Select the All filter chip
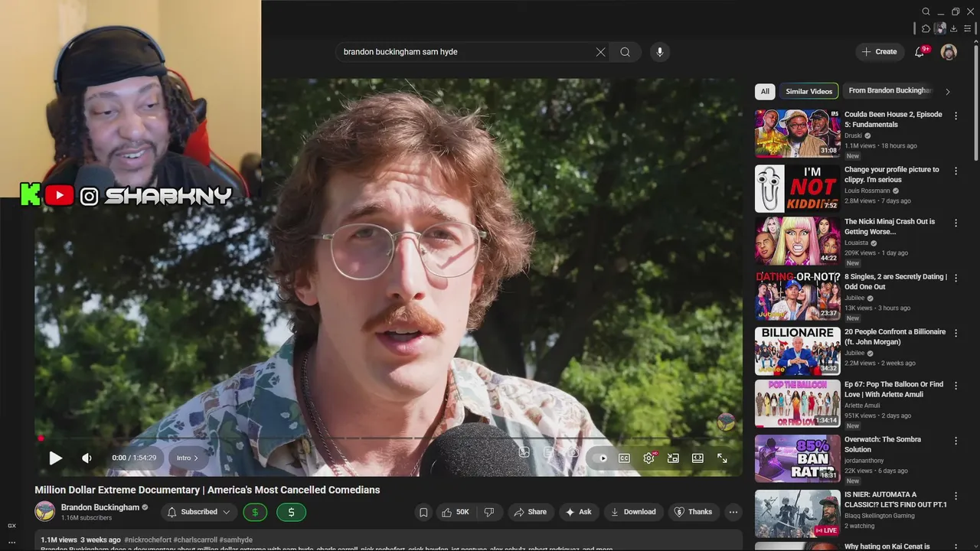Viewport: 980px width, 551px height. coord(764,91)
